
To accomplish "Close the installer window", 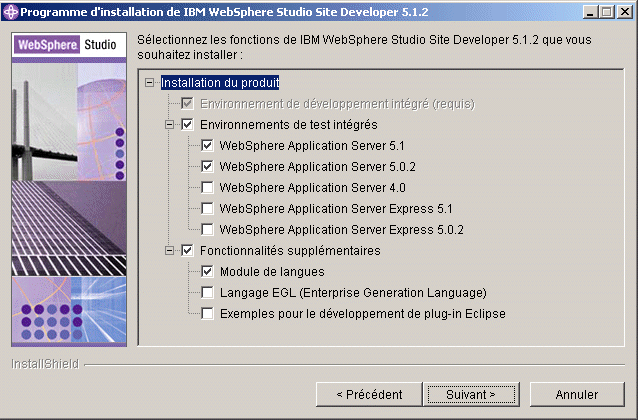I will click(625, 12).
